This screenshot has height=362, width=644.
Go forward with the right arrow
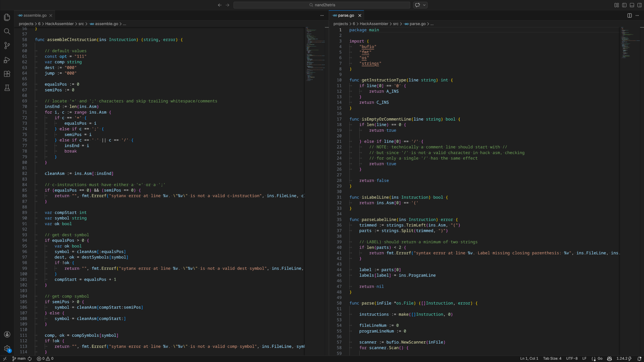(227, 5)
